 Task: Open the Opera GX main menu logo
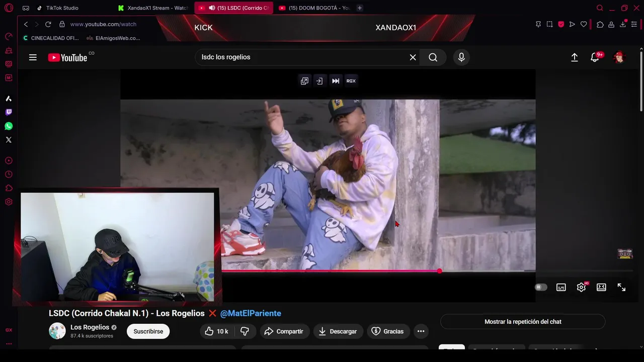pos(9,8)
